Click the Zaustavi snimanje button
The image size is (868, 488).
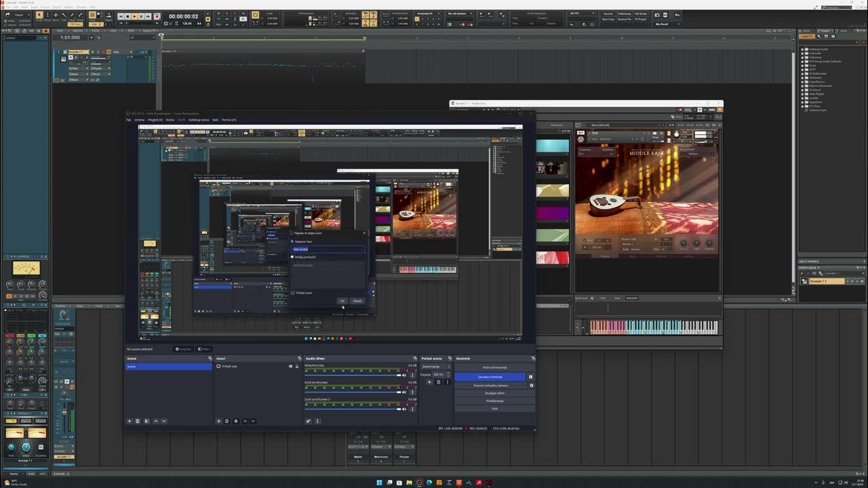click(490, 377)
